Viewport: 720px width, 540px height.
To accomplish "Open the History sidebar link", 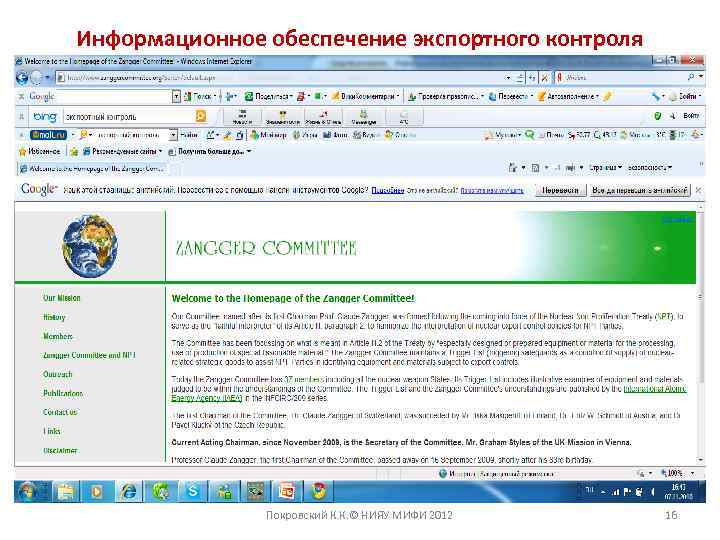I will [x=54, y=317].
